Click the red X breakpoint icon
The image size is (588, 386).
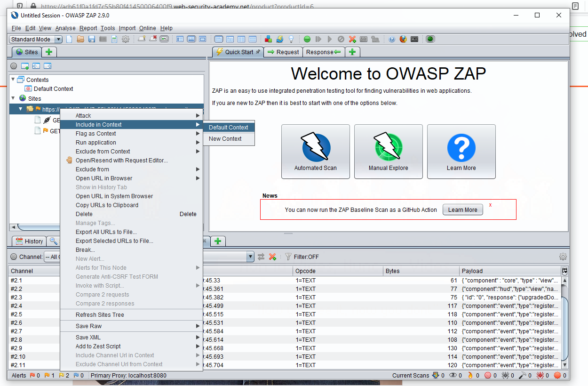pos(352,40)
